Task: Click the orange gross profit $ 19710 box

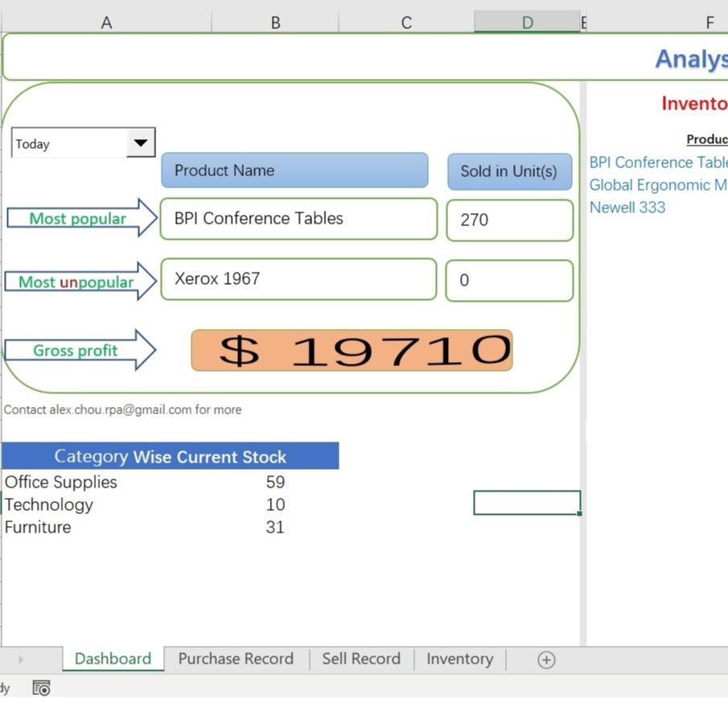Action: pyautogui.click(x=352, y=351)
